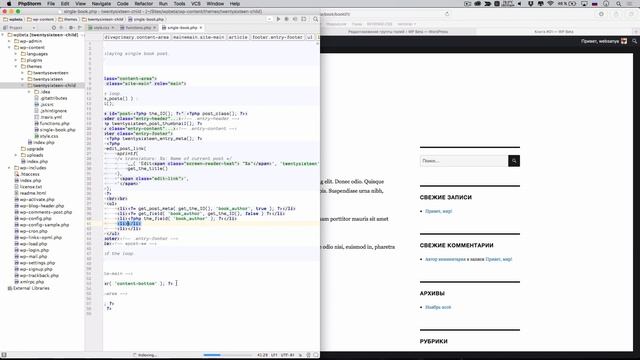Open Spotlight search in macOS menu bar
This screenshot has width=640, height=360.
[x=619, y=4]
